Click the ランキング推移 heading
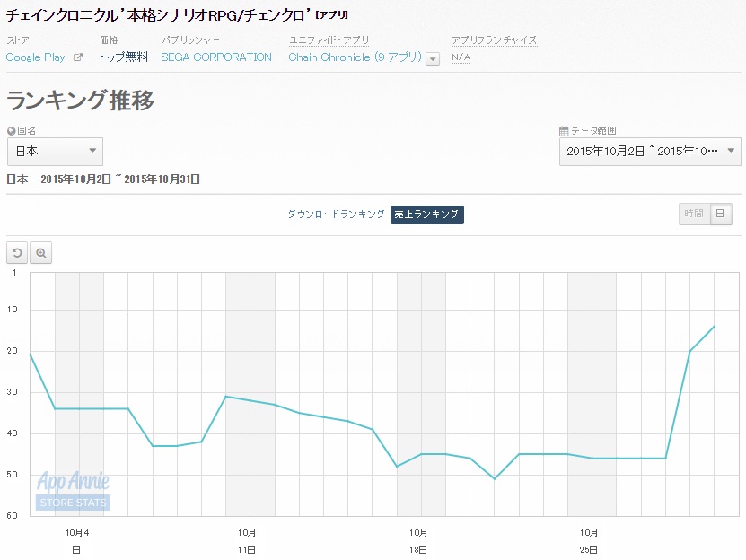Screen dimensions: 746x560 [x=81, y=101]
